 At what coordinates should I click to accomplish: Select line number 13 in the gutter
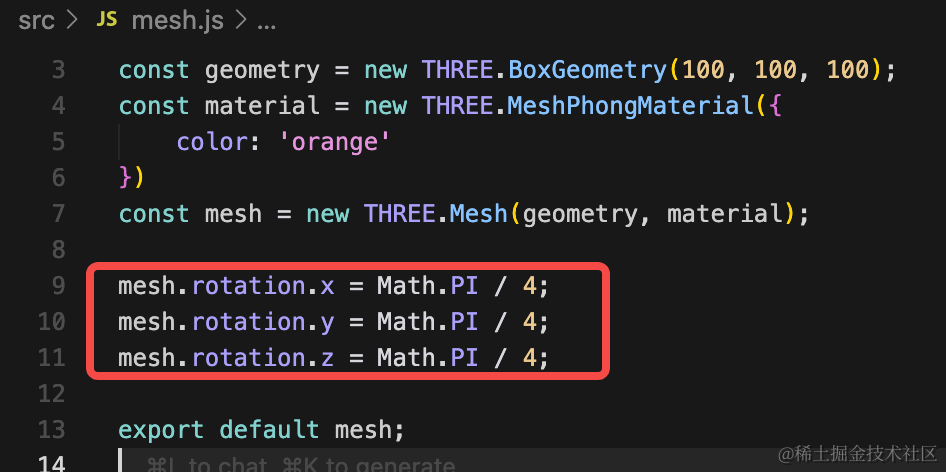(51, 429)
